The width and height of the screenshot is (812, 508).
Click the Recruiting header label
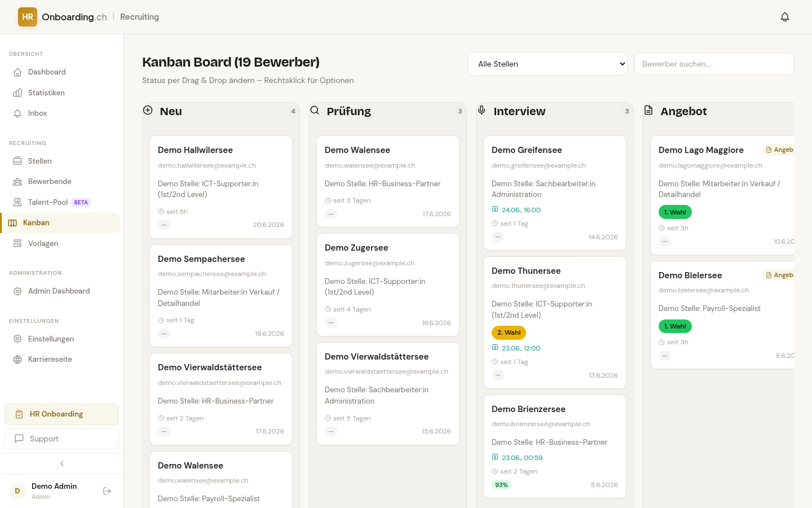click(x=139, y=17)
